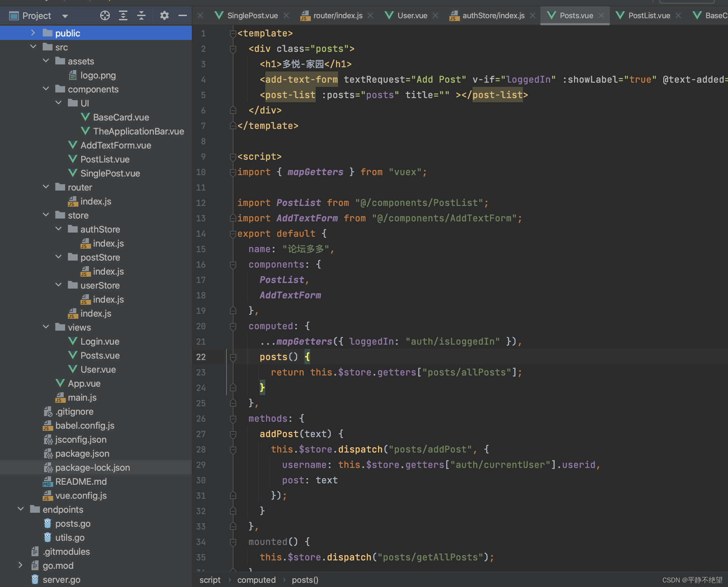Open the Project panel settings gear

(164, 15)
